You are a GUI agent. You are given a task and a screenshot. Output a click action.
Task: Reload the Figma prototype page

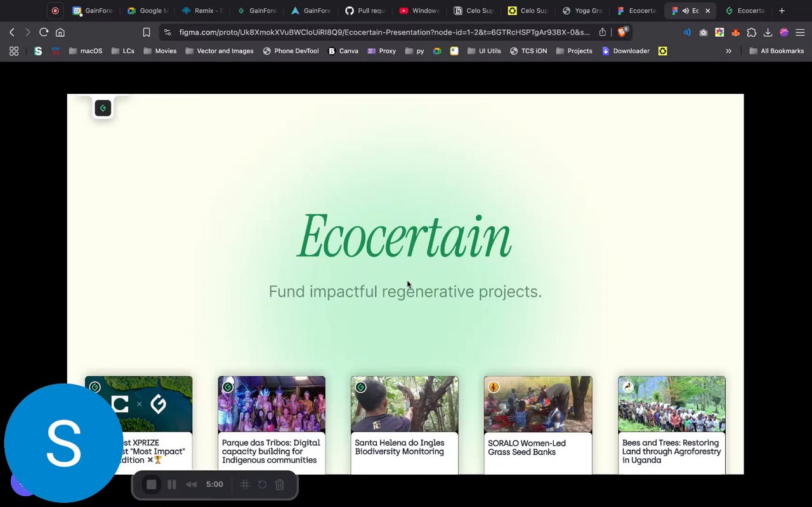click(44, 32)
